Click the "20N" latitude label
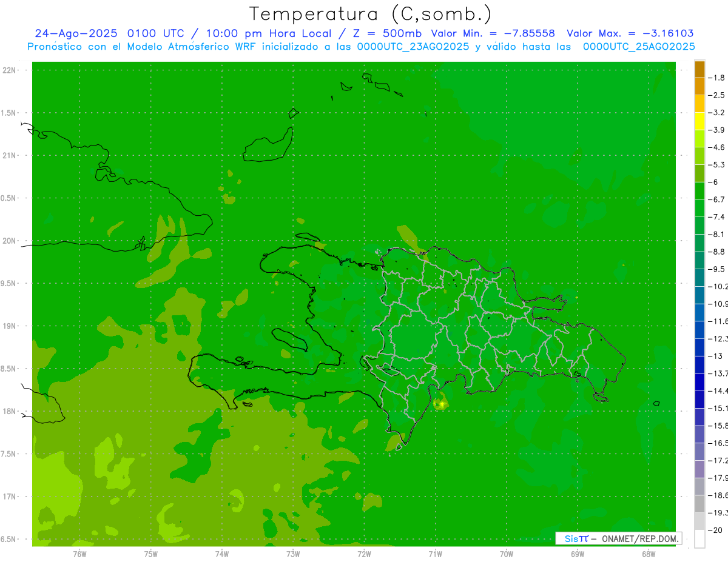 coord(10,241)
